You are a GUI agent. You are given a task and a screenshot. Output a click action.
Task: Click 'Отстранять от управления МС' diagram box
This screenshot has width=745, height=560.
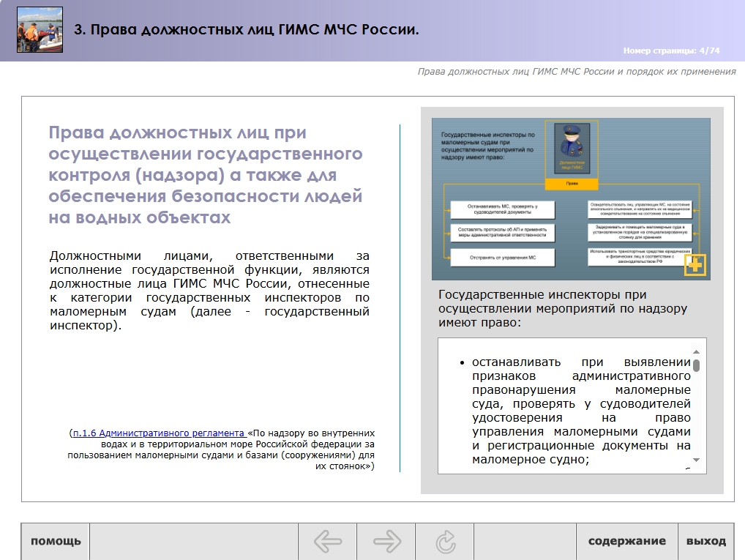(x=502, y=258)
